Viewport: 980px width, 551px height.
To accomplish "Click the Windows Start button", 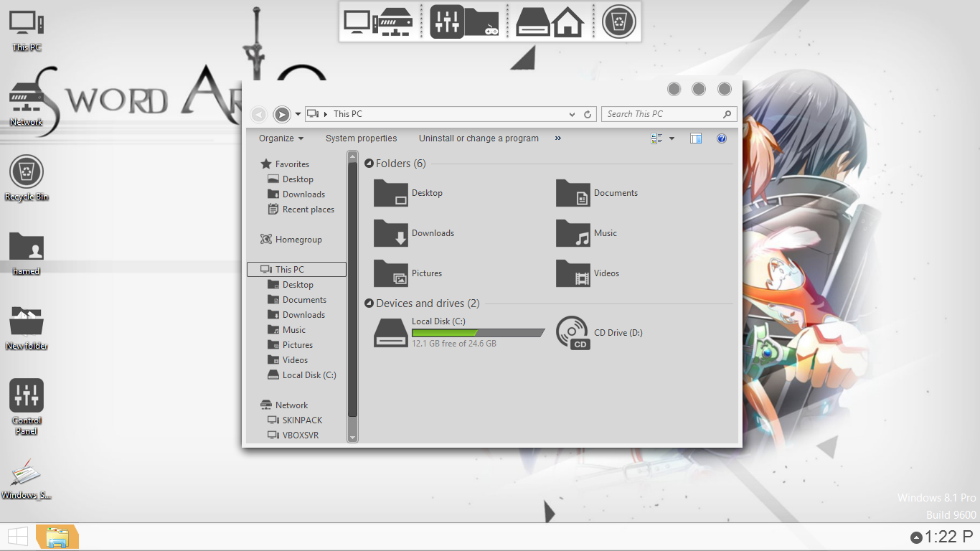I will [18, 537].
